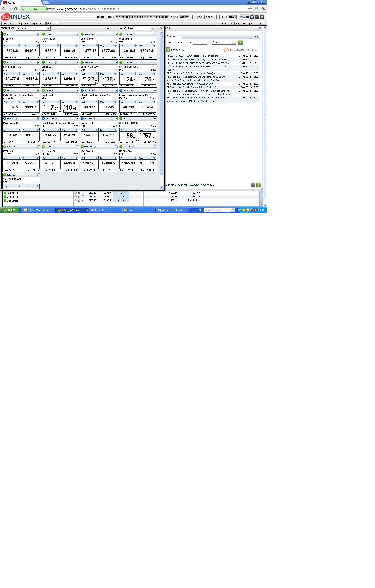Image resolution: width=375 pixels, height=588 pixels.
Task: Open the tile menu arrow on Spot FX EUR/USD
Action: coord(155,119)
